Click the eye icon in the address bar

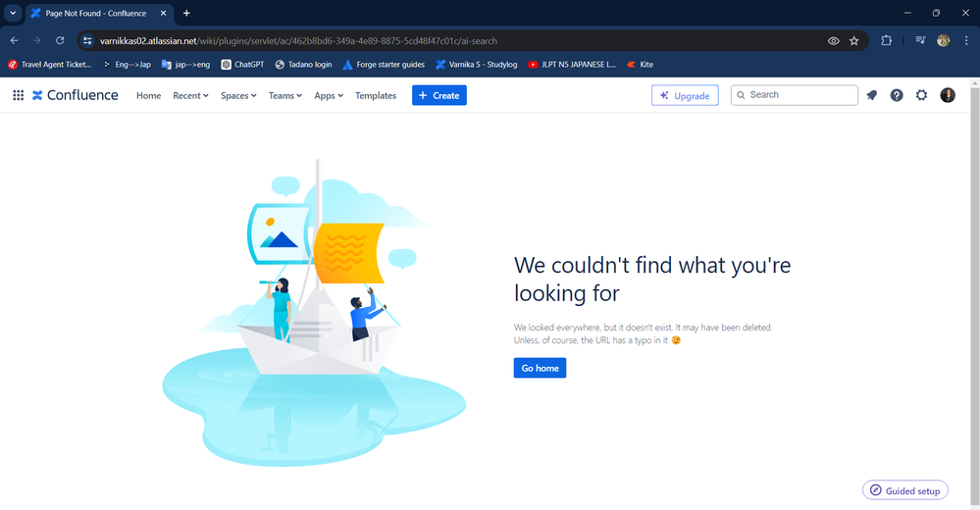[833, 40]
